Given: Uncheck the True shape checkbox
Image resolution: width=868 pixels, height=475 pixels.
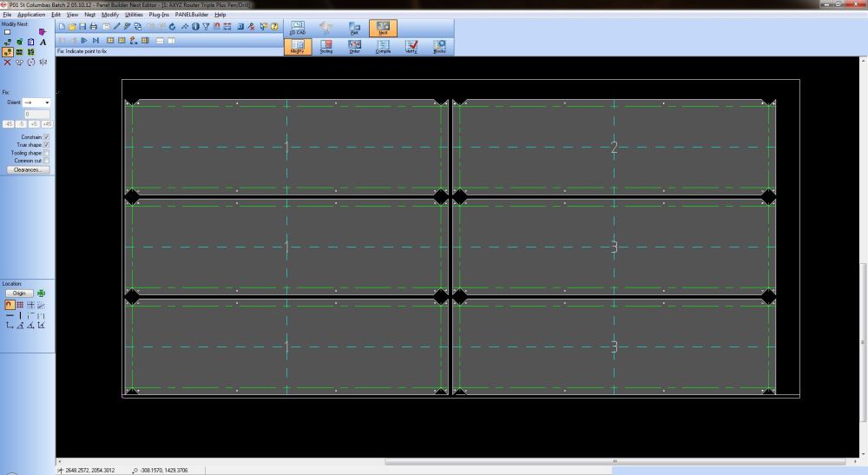Looking at the screenshot, I should [46, 145].
